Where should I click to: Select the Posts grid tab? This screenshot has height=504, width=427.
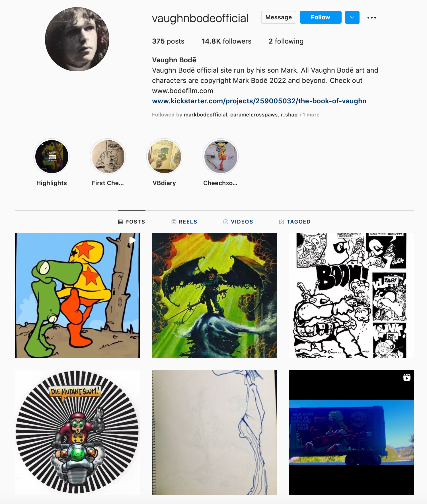click(132, 222)
